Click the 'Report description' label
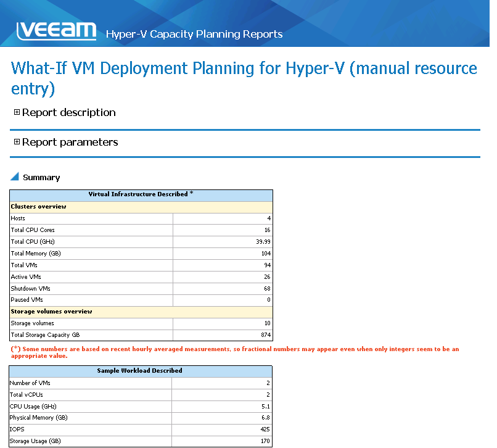Screen dimensions: 497x448 coord(69,112)
